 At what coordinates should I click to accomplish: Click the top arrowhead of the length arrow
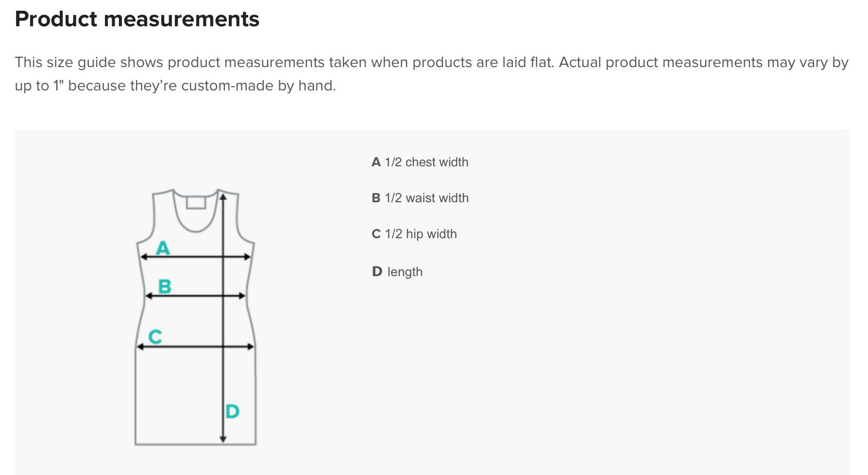[223, 196]
